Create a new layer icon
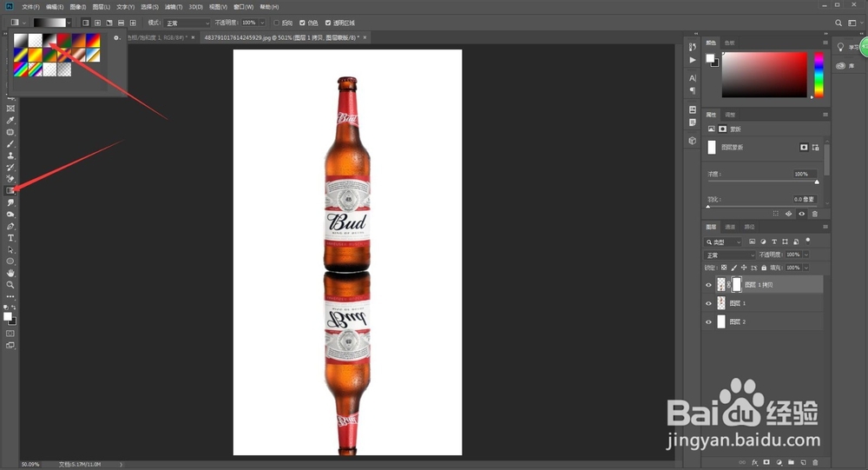868x470 pixels. pyautogui.click(x=803, y=462)
